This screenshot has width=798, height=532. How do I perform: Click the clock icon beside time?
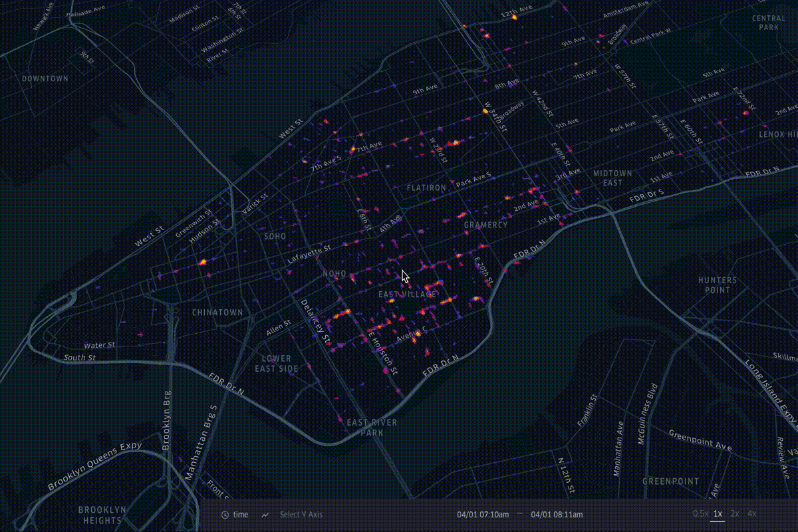click(x=225, y=515)
